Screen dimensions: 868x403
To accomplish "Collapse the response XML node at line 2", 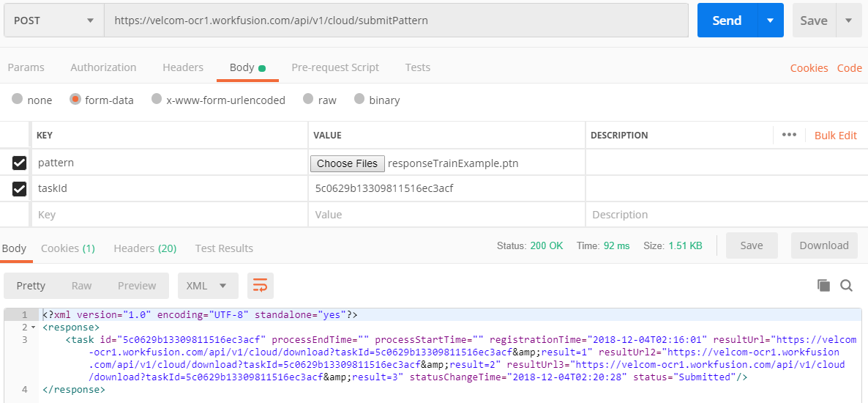I will [33, 328].
